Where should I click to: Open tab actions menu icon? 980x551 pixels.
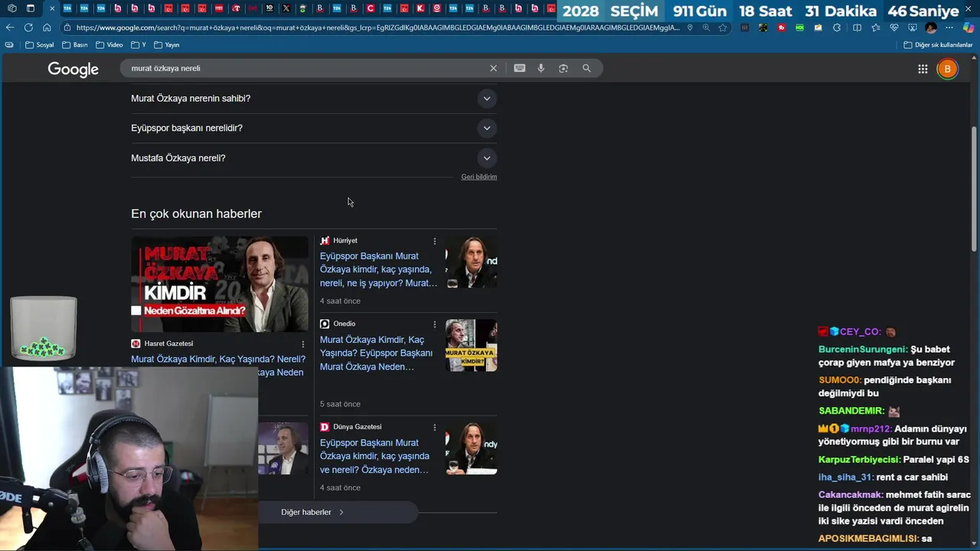coord(31,8)
